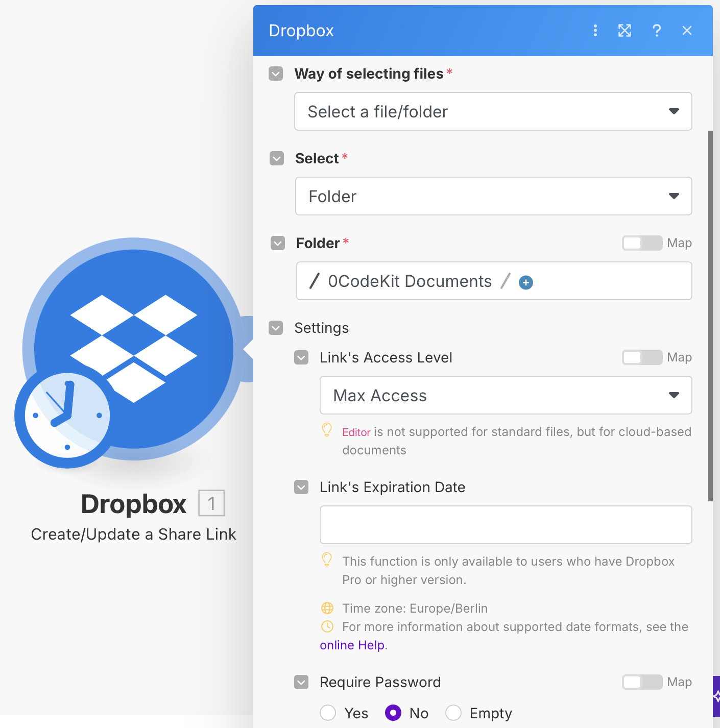The width and height of the screenshot is (720, 728).
Task: Open the help question mark icon
Action: pos(657,31)
